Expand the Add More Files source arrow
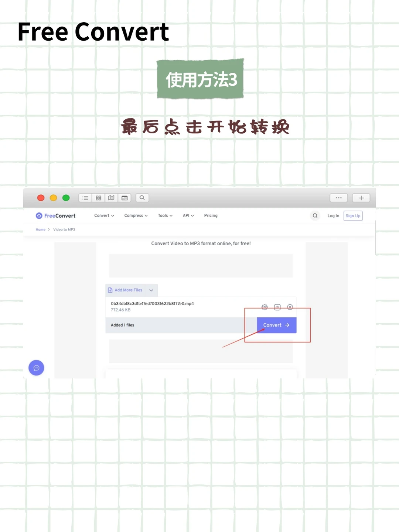 tap(151, 290)
